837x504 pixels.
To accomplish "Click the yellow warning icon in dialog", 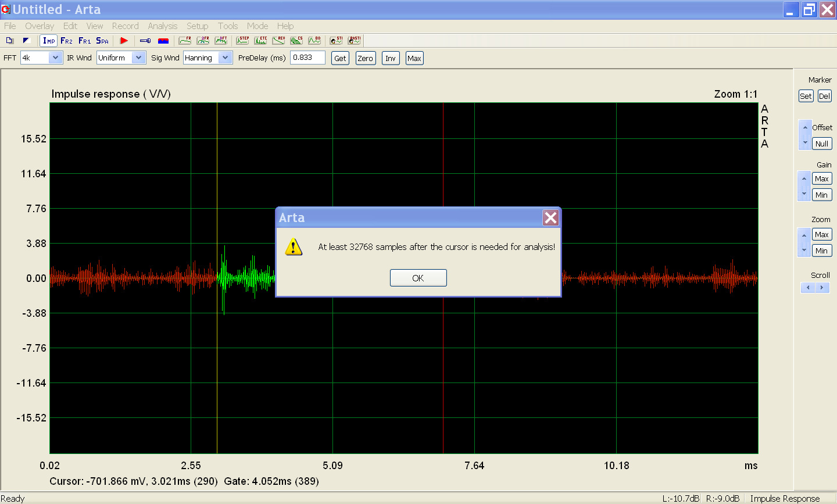I will pyautogui.click(x=294, y=247).
